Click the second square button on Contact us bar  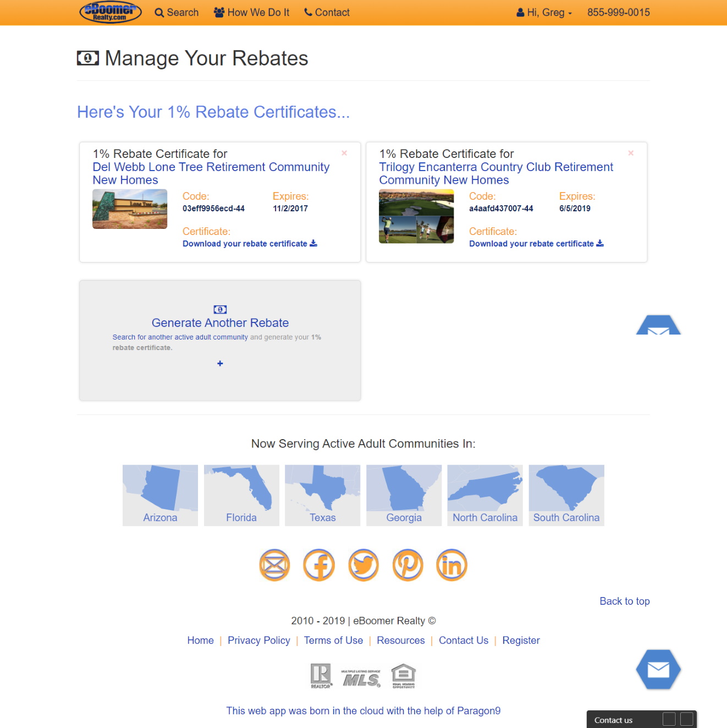(687, 719)
